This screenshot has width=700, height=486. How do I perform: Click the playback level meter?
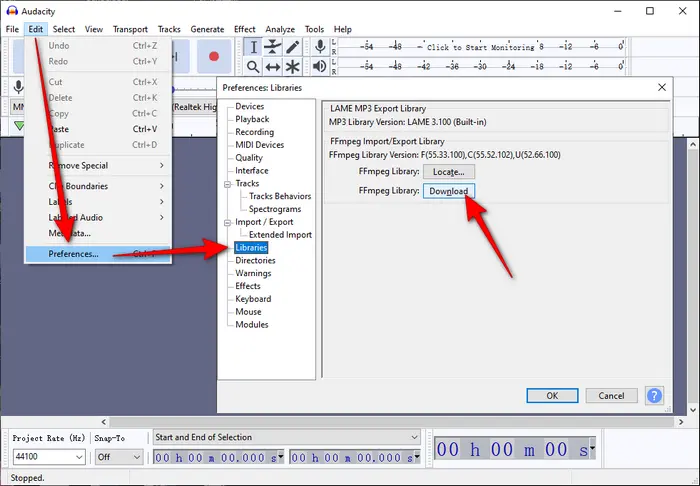[x=481, y=66]
